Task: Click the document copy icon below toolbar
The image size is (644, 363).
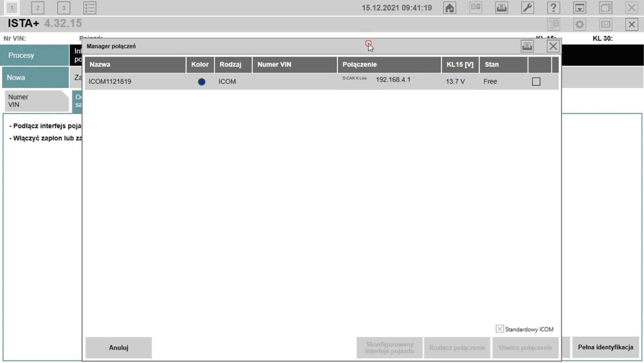Action: [x=553, y=25]
